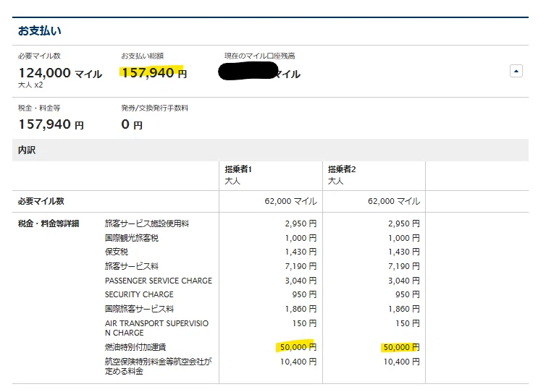
Task: Click passenger 1's highlighted 50,000 円 fuel surcharge
Action: pos(298,347)
